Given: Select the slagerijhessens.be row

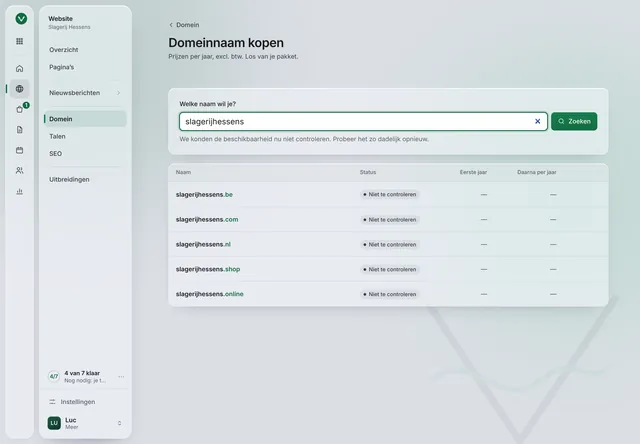Looking at the screenshot, I should tap(388, 195).
